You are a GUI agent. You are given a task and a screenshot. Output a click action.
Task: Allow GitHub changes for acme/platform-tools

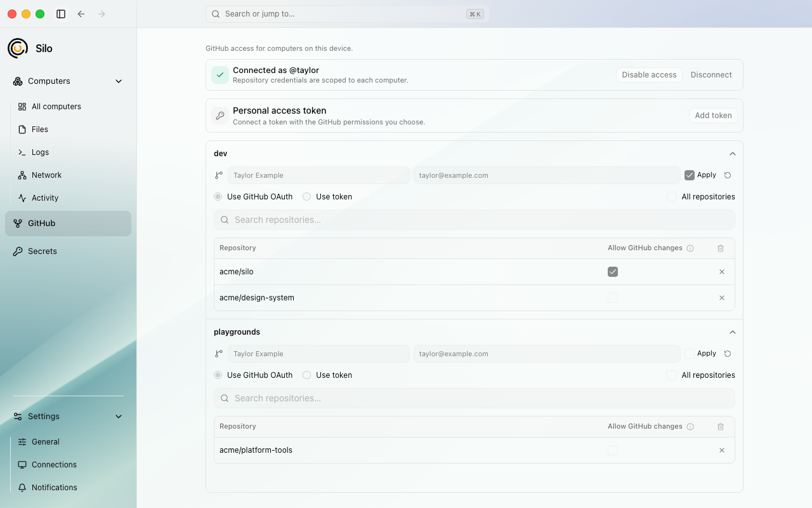pos(613,450)
